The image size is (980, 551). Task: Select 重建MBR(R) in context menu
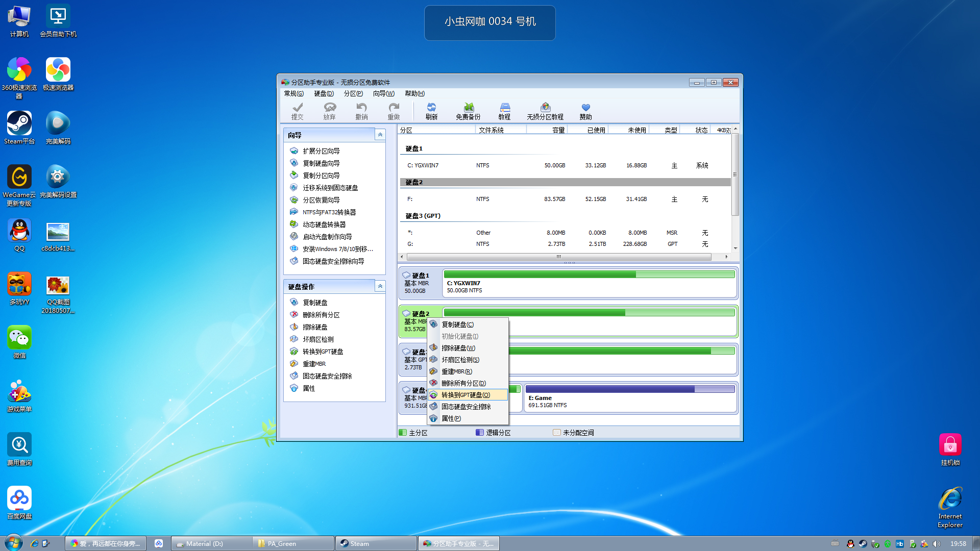coord(468,371)
